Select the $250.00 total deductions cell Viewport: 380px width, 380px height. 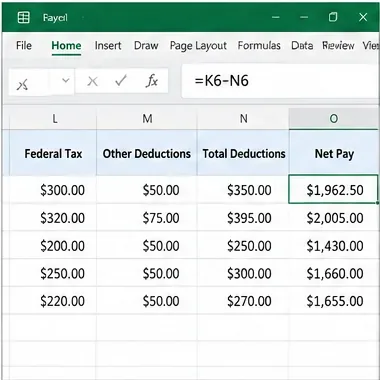[243, 246]
